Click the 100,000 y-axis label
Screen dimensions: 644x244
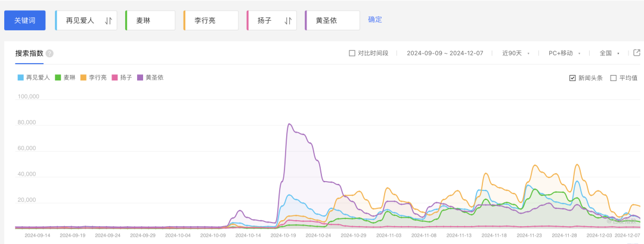click(28, 97)
